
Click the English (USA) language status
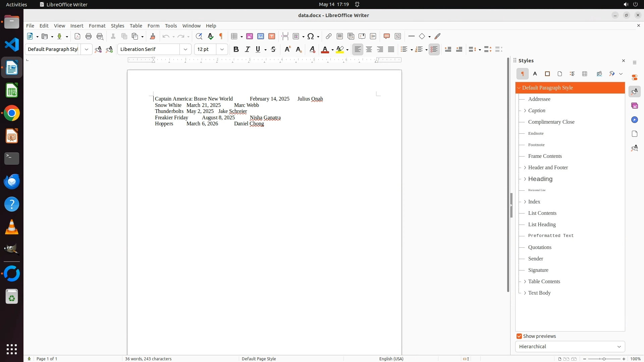(x=391, y=359)
